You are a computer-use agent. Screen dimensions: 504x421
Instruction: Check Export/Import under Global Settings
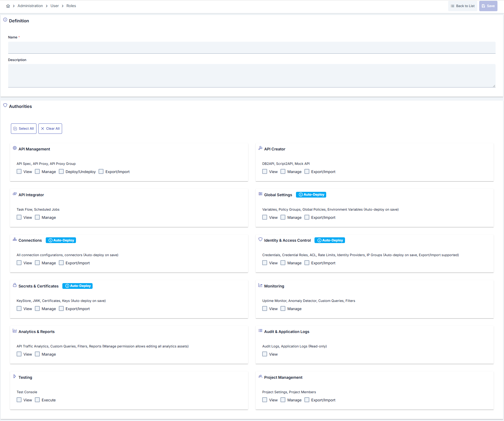[x=307, y=217]
